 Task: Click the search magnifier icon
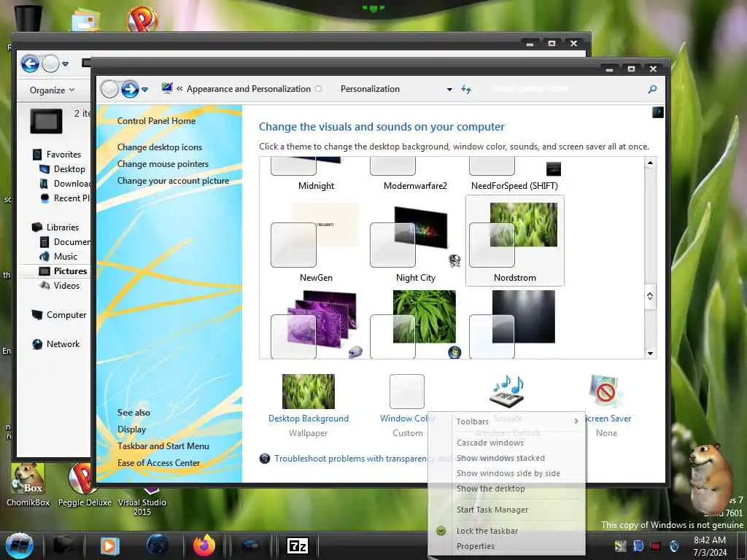pyautogui.click(x=652, y=89)
